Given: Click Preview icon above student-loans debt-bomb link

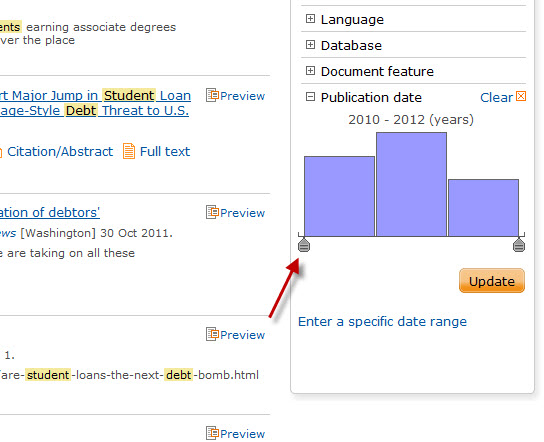Looking at the screenshot, I should coord(212,334).
